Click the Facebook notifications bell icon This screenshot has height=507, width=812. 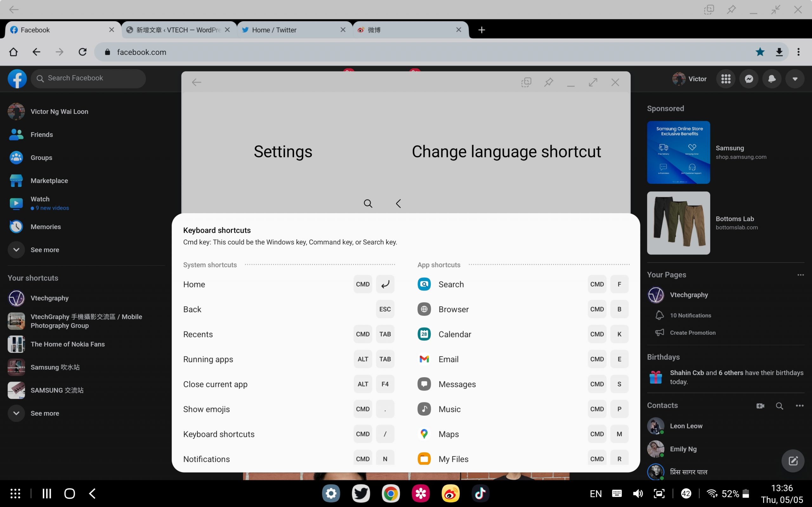[771, 79]
